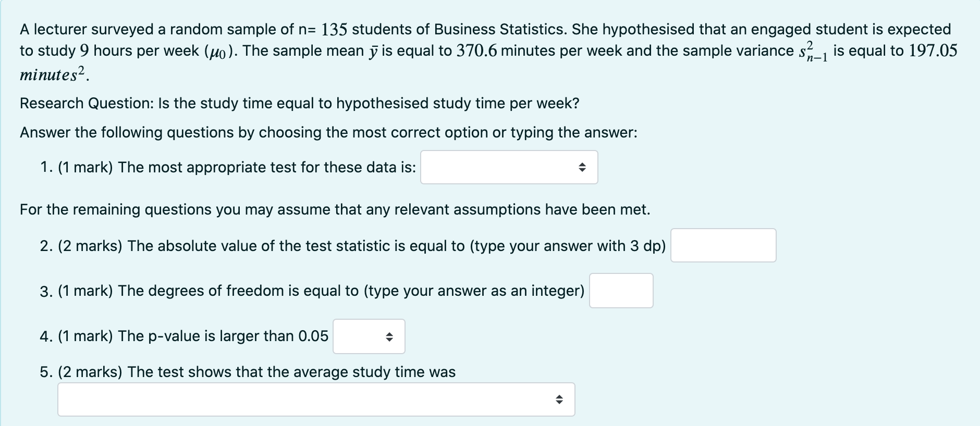
Task: Click the 'Answer the following questions' instruction
Action: 328,132
